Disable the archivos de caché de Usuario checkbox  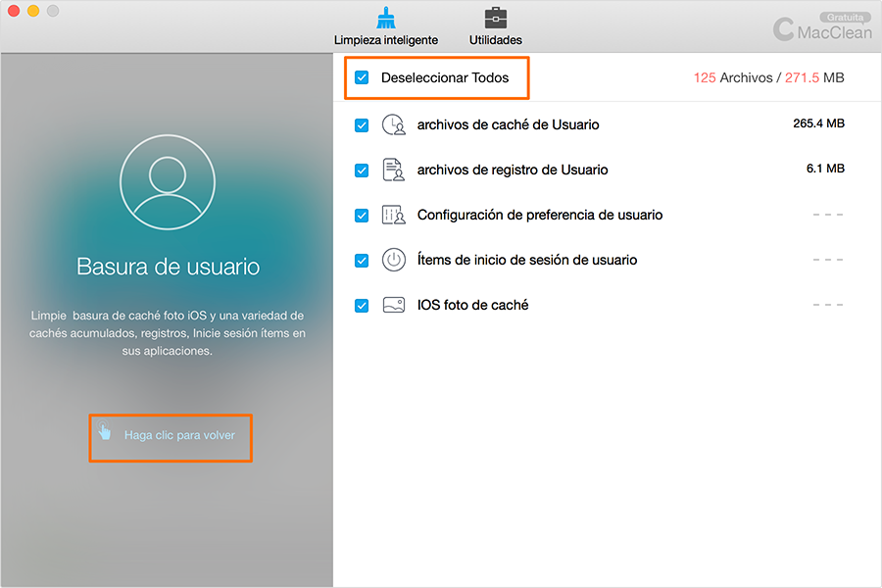tap(362, 123)
